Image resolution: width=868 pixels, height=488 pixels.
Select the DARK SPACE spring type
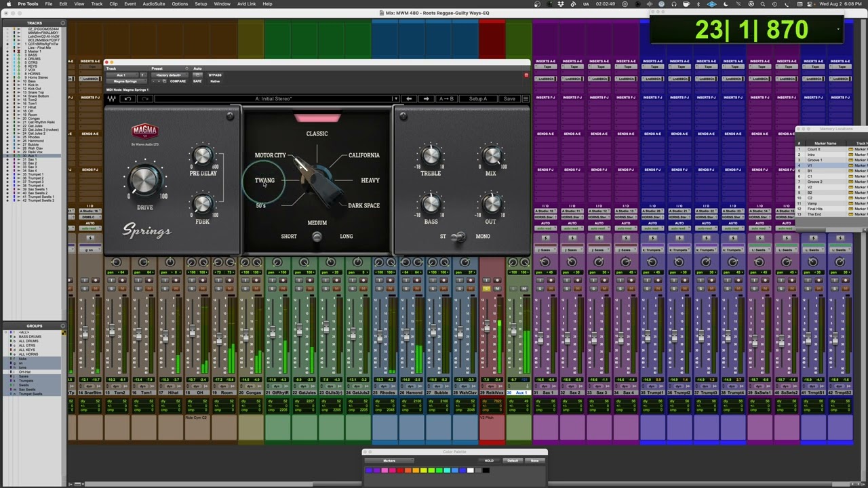[x=363, y=205]
